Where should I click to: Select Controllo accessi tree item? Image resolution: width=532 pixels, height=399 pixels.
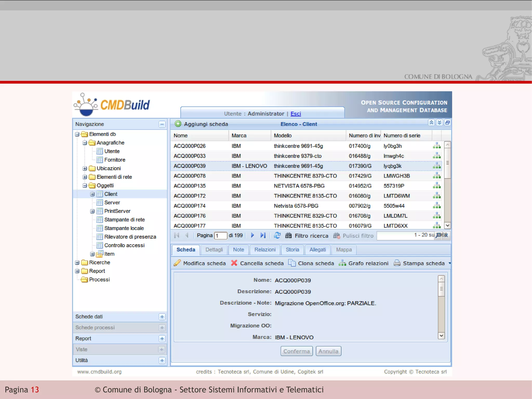tap(124, 245)
